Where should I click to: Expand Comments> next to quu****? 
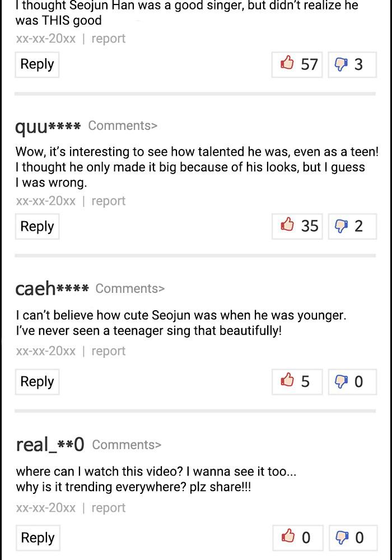123,125
